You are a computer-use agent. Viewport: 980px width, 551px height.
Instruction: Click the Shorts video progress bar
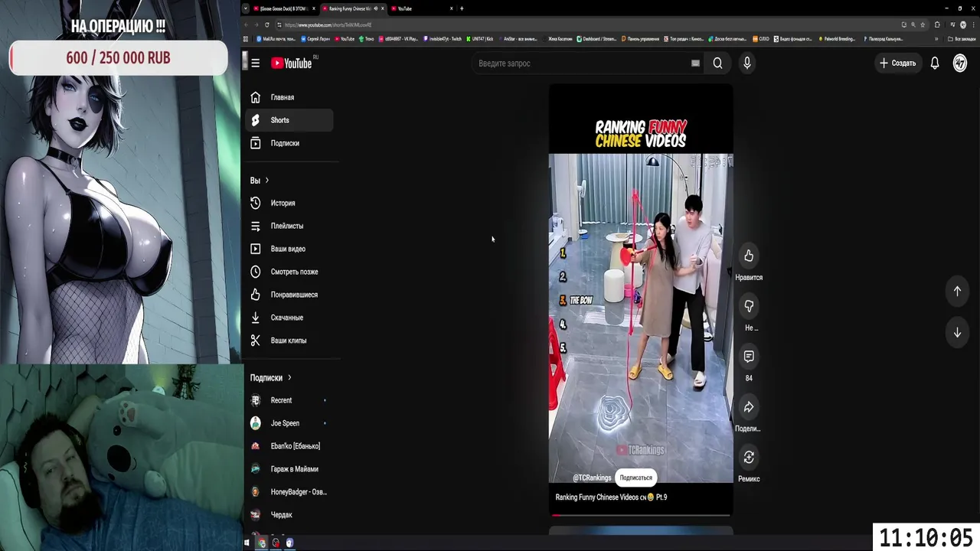point(641,515)
